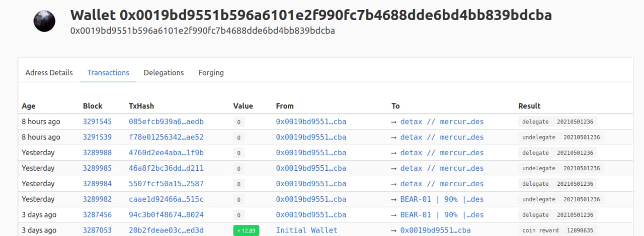The height and width of the screenshot is (236, 644).
Task: Open the Initial Wallet sender link
Action: coord(307,230)
